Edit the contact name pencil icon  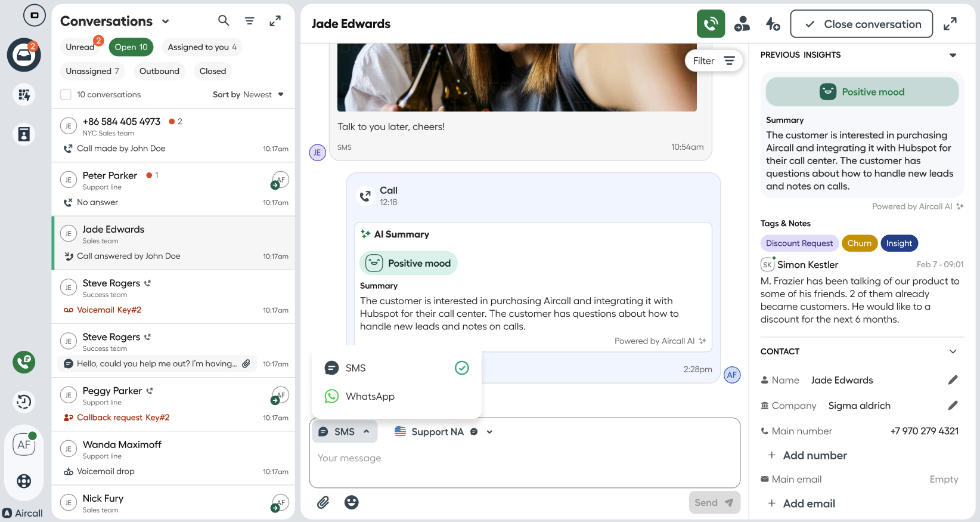(953, 380)
